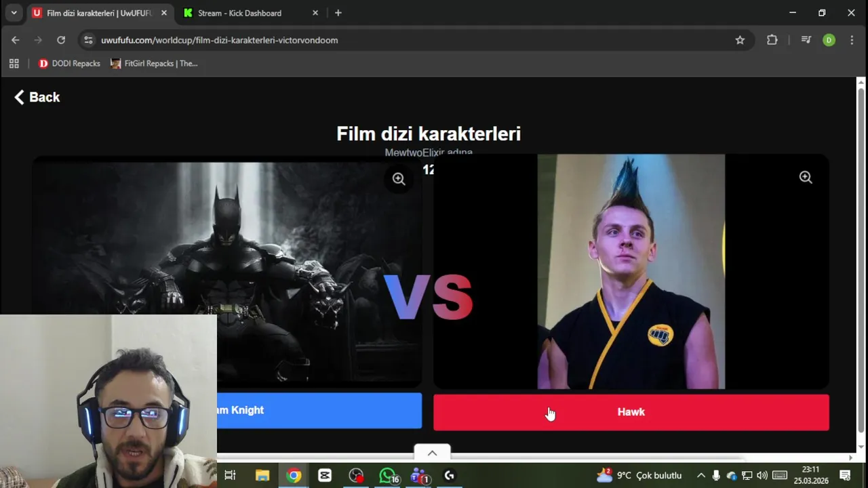Open OBS Studio from the taskbar
The image size is (868, 488).
click(x=356, y=475)
